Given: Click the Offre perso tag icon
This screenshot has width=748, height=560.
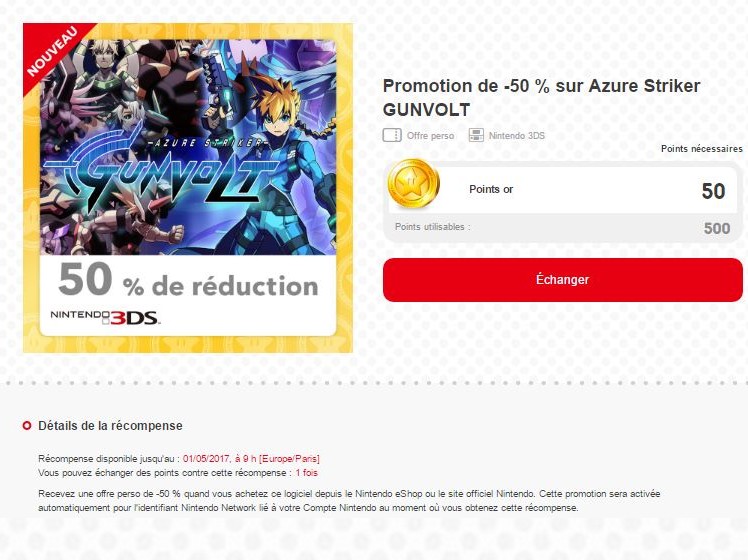Looking at the screenshot, I should point(392,135).
